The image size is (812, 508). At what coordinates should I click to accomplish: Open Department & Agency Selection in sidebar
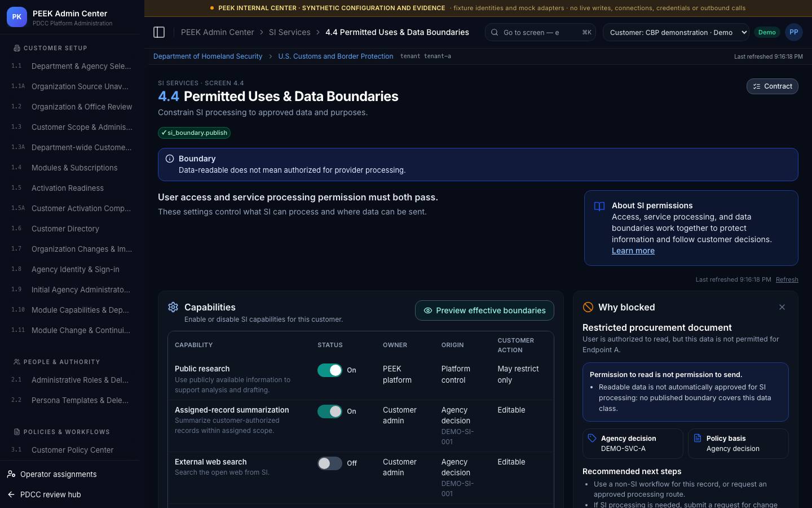[x=72, y=66]
